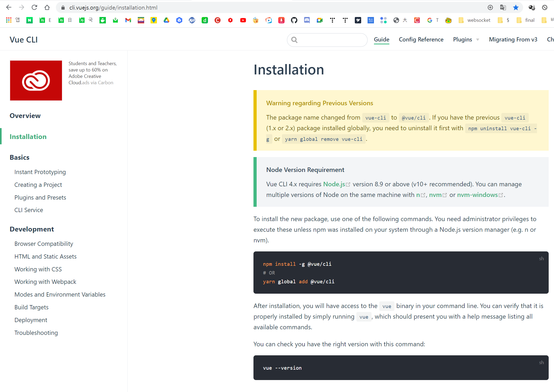Open the nvm-windows link

point(477,195)
